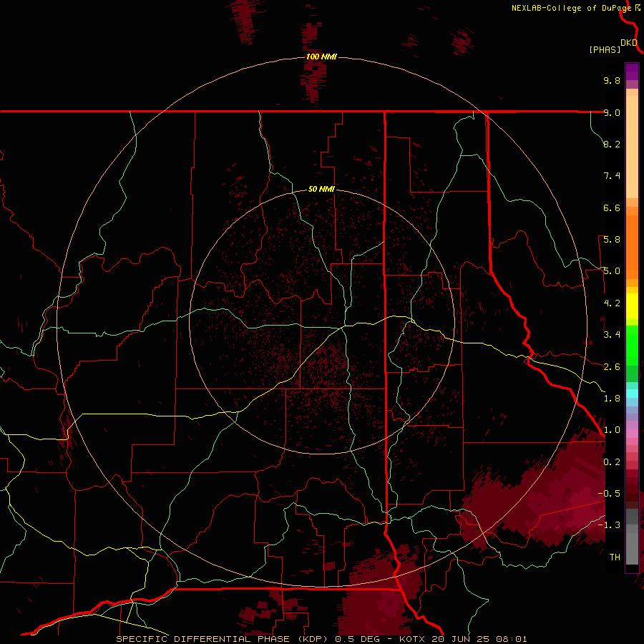Click the yellow segment of the color bar
This screenshot has width=644, height=644.
click(x=632, y=306)
